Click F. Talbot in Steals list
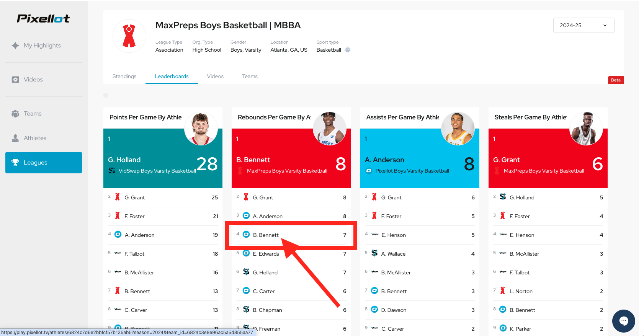 coord(520,272)
